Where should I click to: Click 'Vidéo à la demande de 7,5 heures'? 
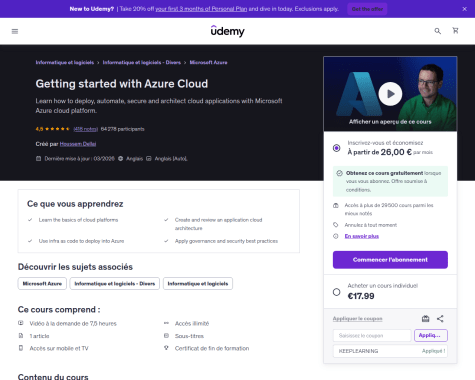point(73,324)
